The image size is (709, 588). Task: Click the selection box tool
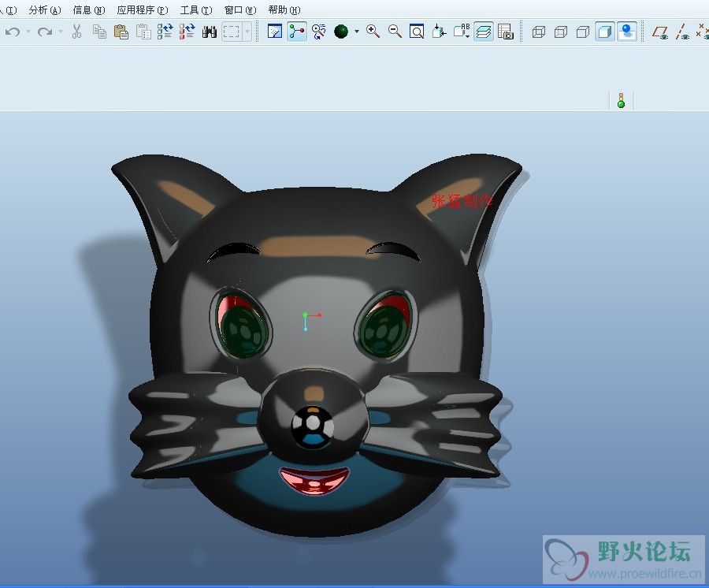pyautogui.click(x=232, y=32)
